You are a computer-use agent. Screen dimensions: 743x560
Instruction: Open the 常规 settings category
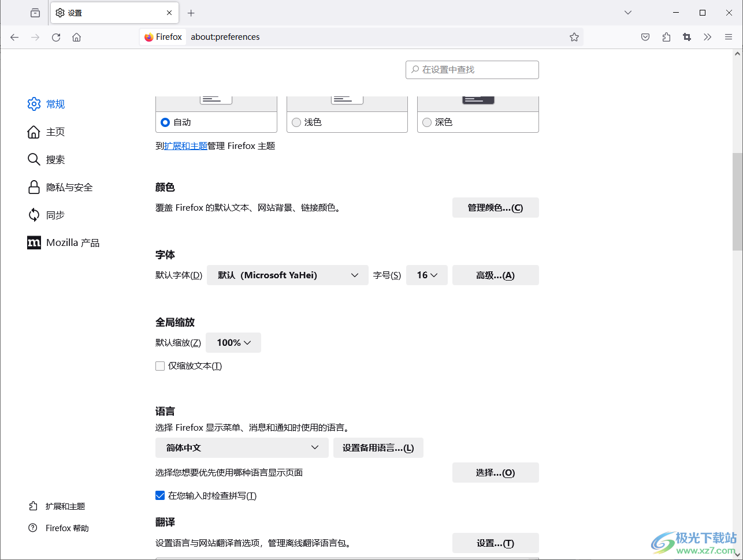46,104
